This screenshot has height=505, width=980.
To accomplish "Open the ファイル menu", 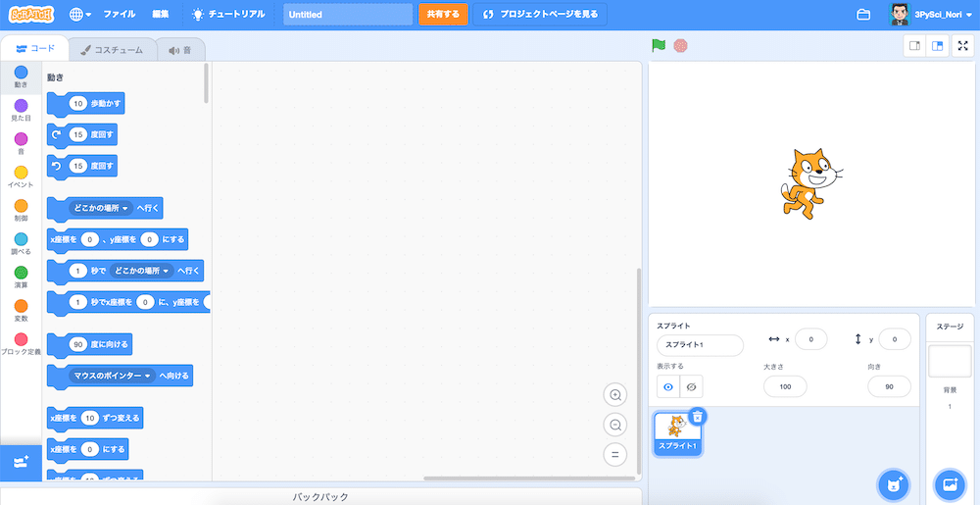I will 120,14.
